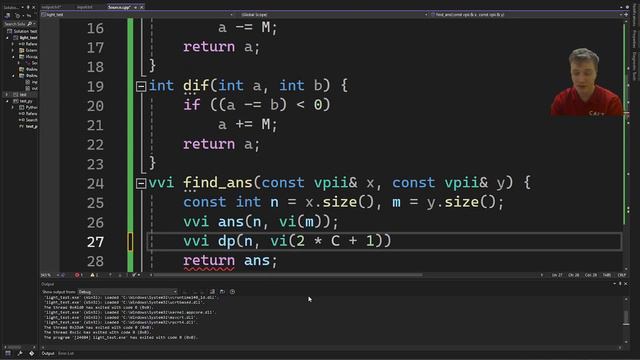Collapse the test_py project node
Screen dimensions: 640x360
[x=7, y=101]
